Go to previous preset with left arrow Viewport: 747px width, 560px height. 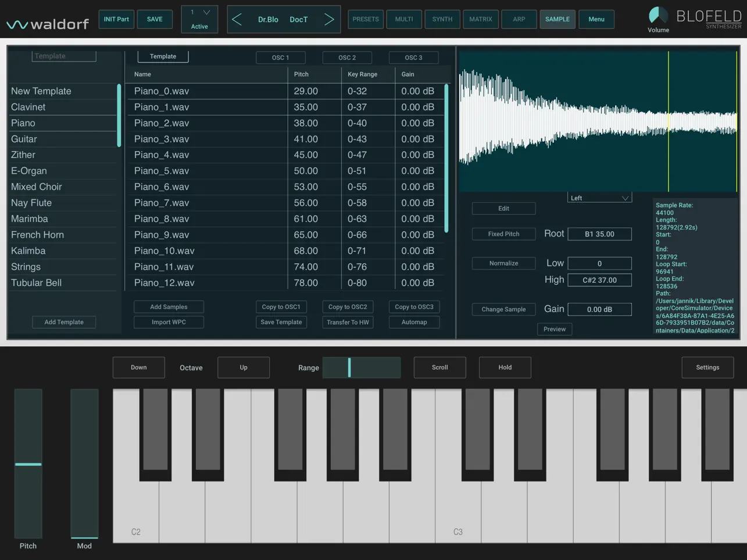point(237,19)
